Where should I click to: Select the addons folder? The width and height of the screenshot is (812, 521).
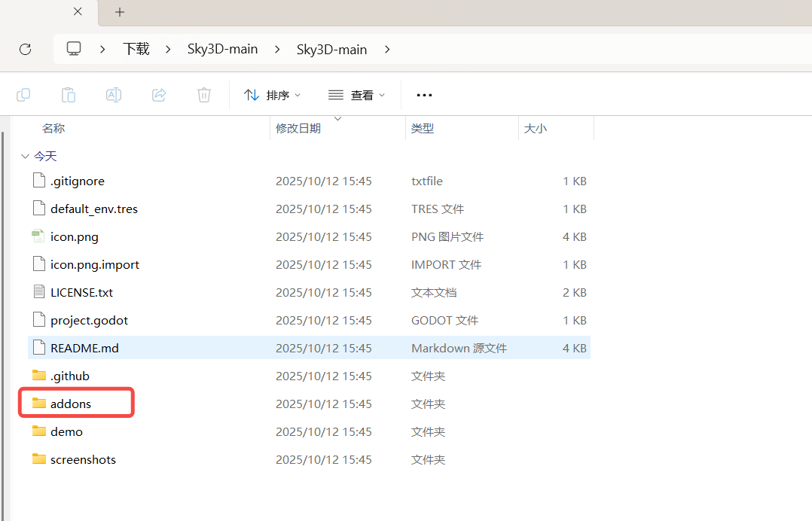tap(71, 404)
